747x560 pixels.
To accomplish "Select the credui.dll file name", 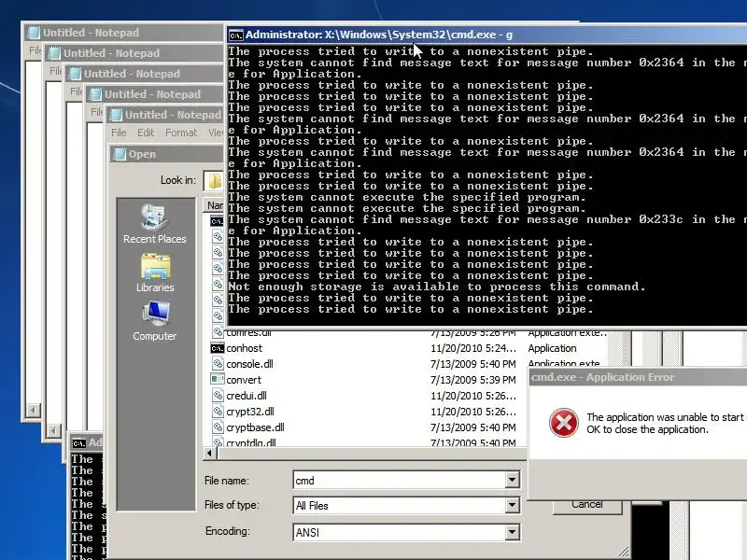I will tap(247, 396).
